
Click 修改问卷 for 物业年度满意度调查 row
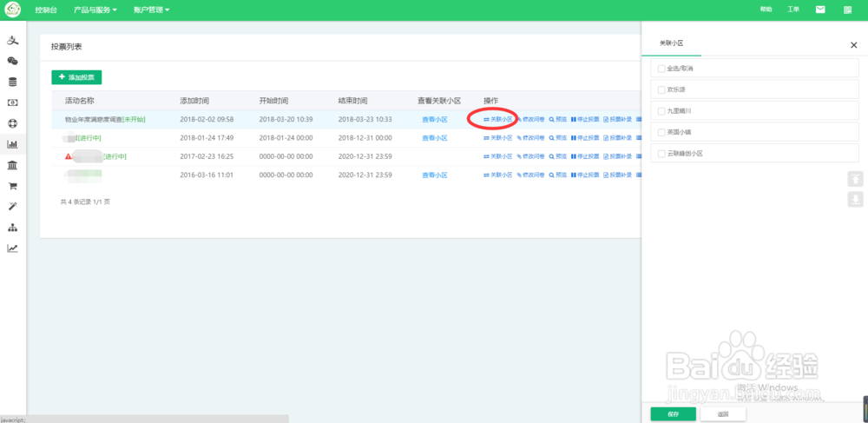click(x=531, y=120)
